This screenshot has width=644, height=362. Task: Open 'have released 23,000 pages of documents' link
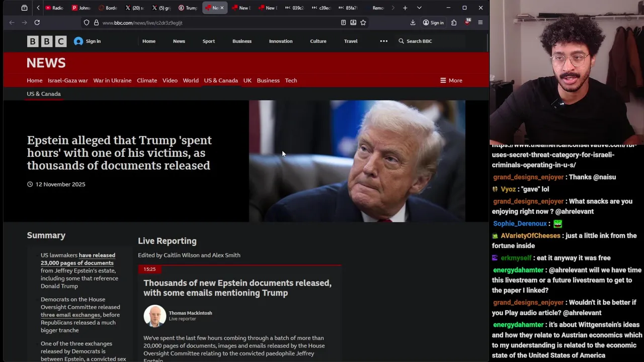(78, 259)
